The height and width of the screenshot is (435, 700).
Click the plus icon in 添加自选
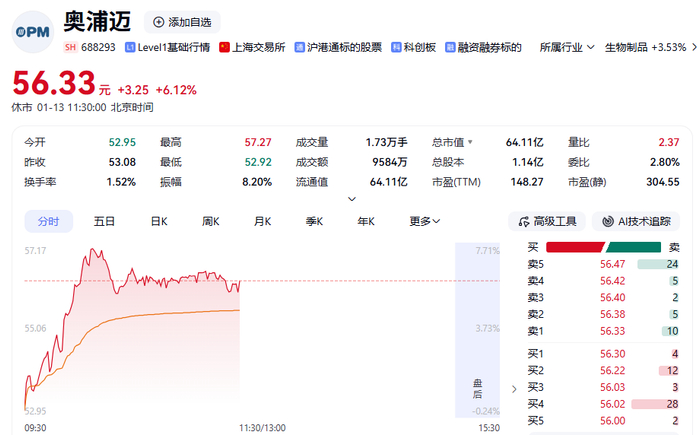click(x=158, y=22)
